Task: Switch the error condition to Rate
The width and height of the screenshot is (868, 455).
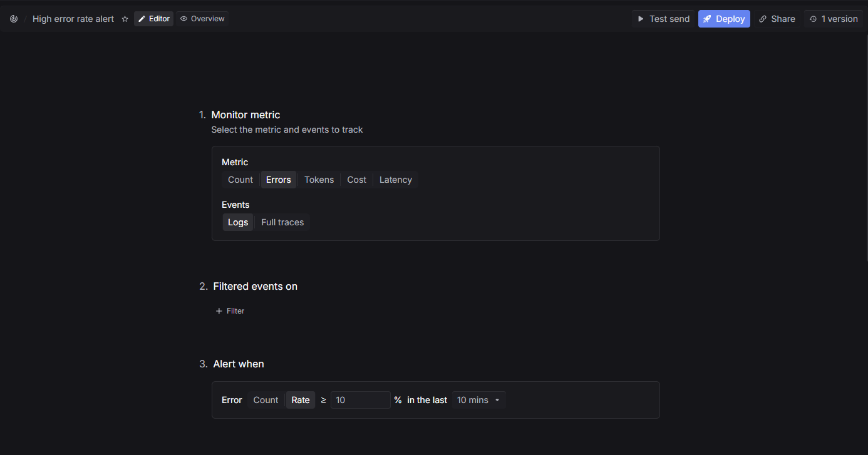Action: coord(301,400)
